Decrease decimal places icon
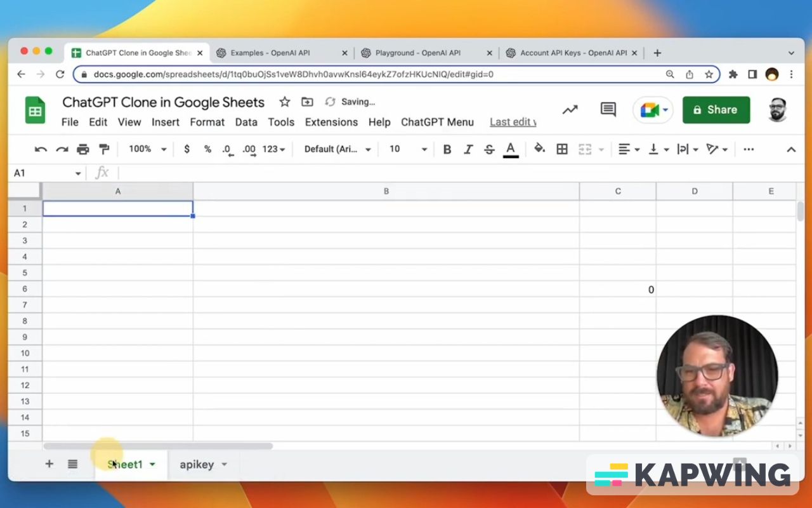The image size is (812, 508). tap(228, 149)
